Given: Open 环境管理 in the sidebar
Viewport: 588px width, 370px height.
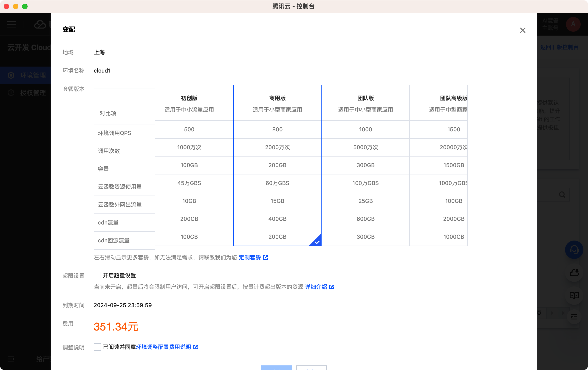Looking at the screenshot, I should click(33, 75).
